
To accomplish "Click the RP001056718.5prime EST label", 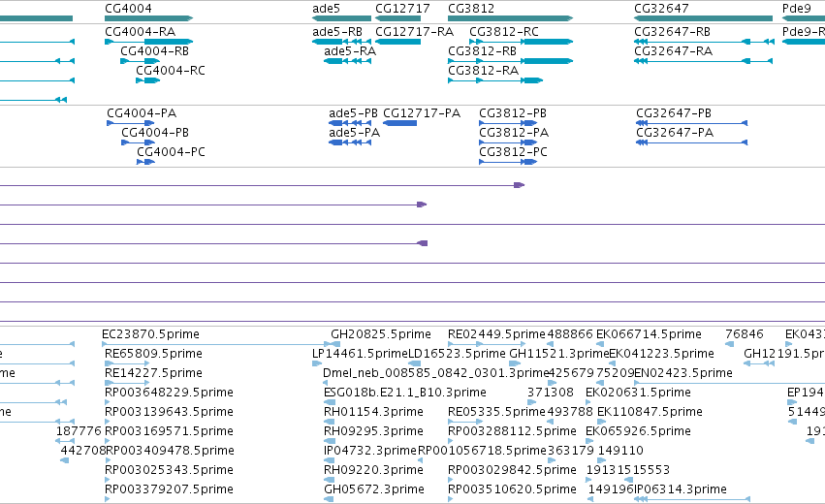I will click(x=482, y=451).
